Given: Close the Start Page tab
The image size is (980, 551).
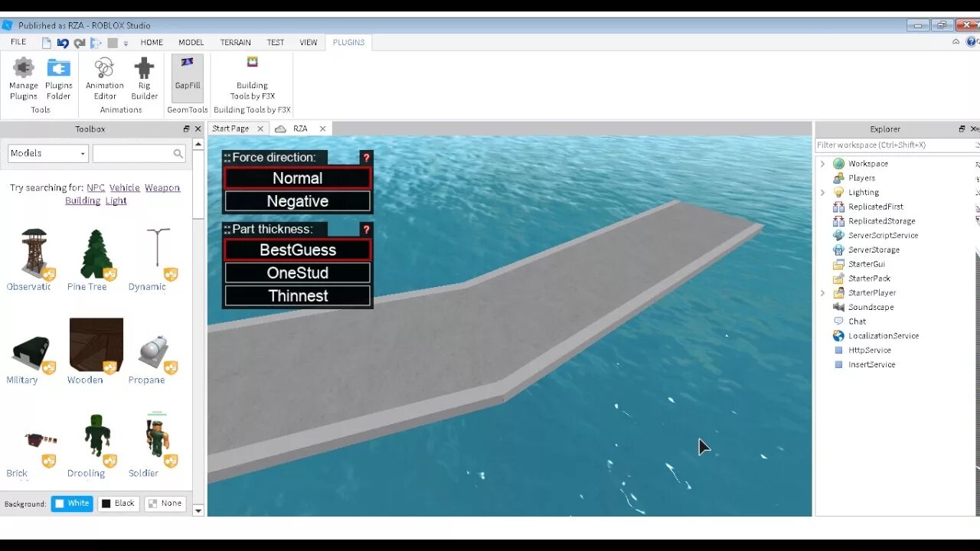Looking at the screenshot, I should pyautogui.click(x=260, y=129).
